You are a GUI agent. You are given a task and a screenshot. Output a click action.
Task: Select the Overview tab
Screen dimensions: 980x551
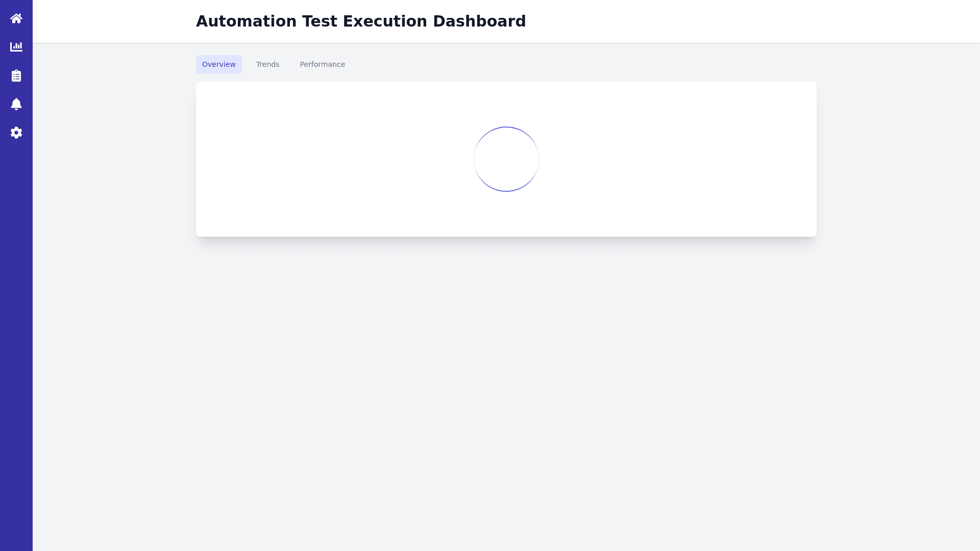click(x=218, y=64)
